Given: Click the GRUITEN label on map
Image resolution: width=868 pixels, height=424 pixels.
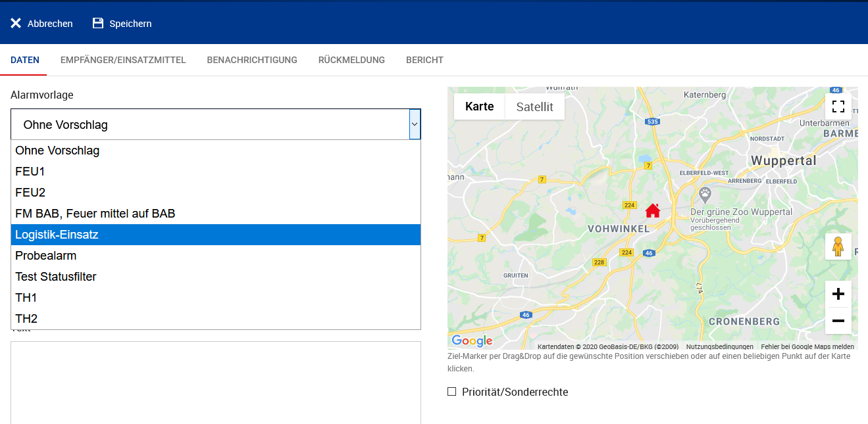Looking at the screenshot, I should pyautogui.click(x=515, y=275).
